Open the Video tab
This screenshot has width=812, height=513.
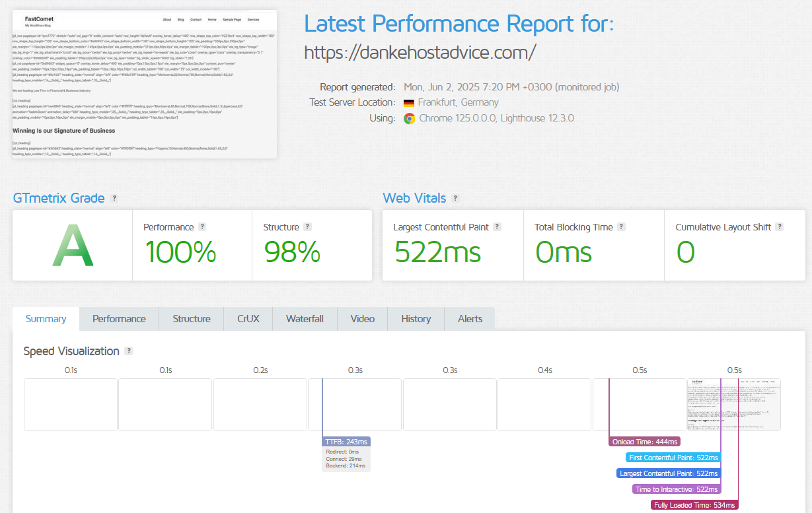pyautogui.click(x=363, y=319)
